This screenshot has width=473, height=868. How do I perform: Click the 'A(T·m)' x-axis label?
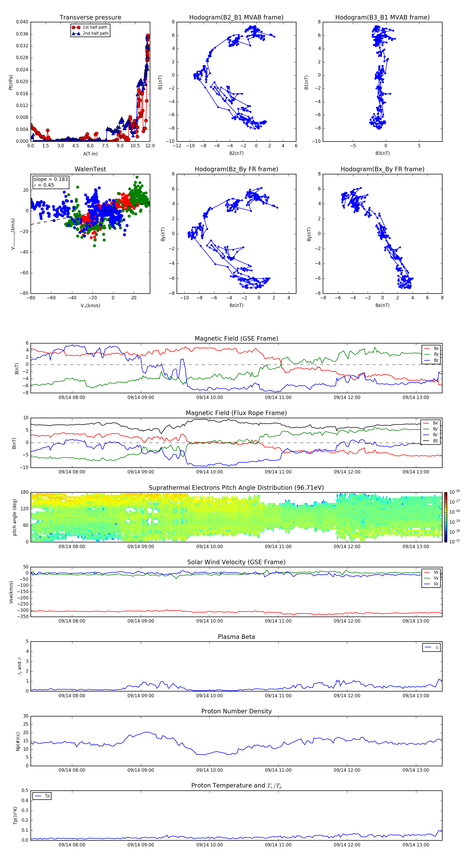[x=90, y=154]
